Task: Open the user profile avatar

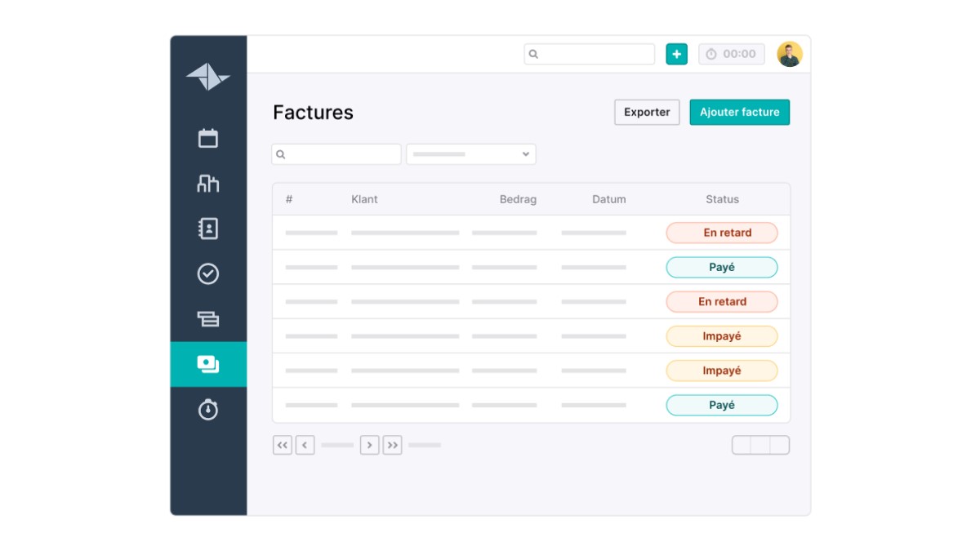Action: (x=789, y=54)
